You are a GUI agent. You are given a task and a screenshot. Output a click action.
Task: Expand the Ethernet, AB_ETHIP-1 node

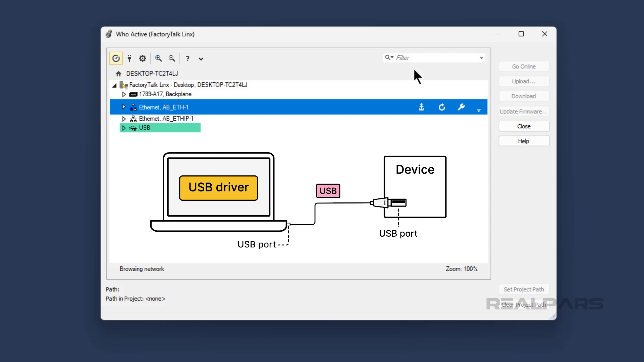pos(124,119)
